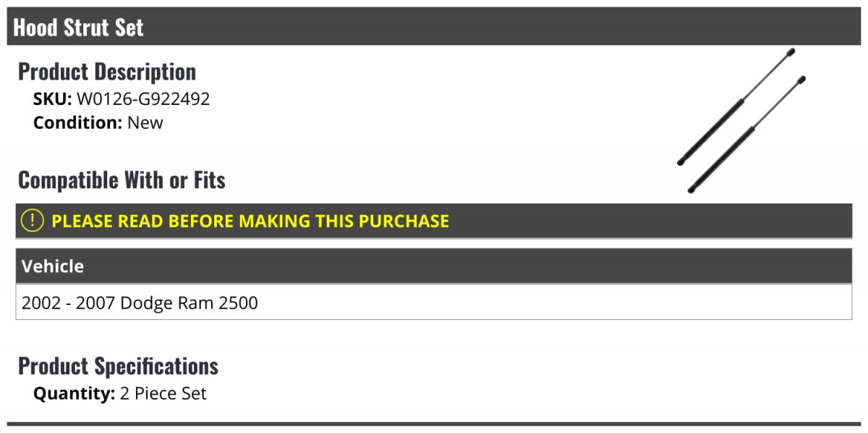Select the PLEASE READ BEFORE MAKING THIS PURCHASE banner
Screen dimensions: 868x433
[x=434, y=221]
